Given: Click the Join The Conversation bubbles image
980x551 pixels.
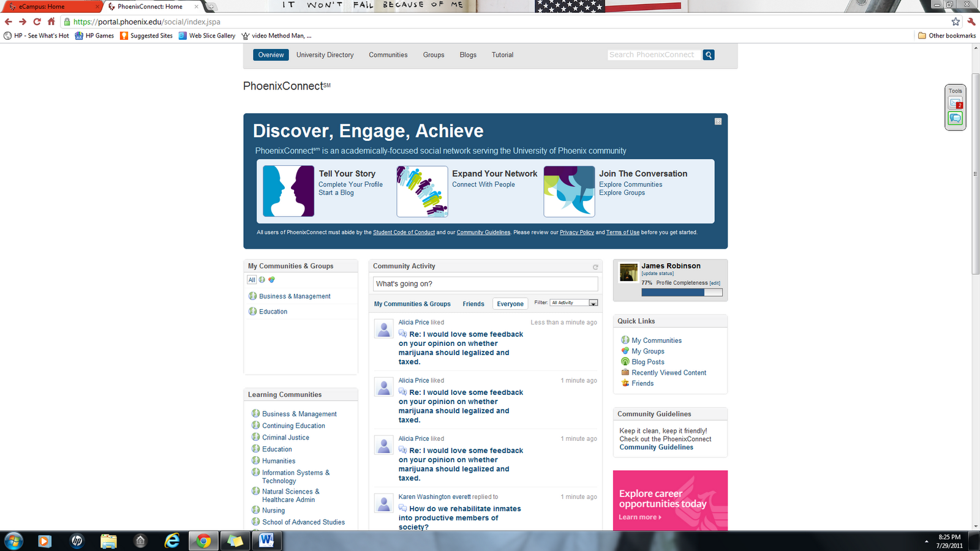Looking at the screenshot, I should click(x=569, y=191).
